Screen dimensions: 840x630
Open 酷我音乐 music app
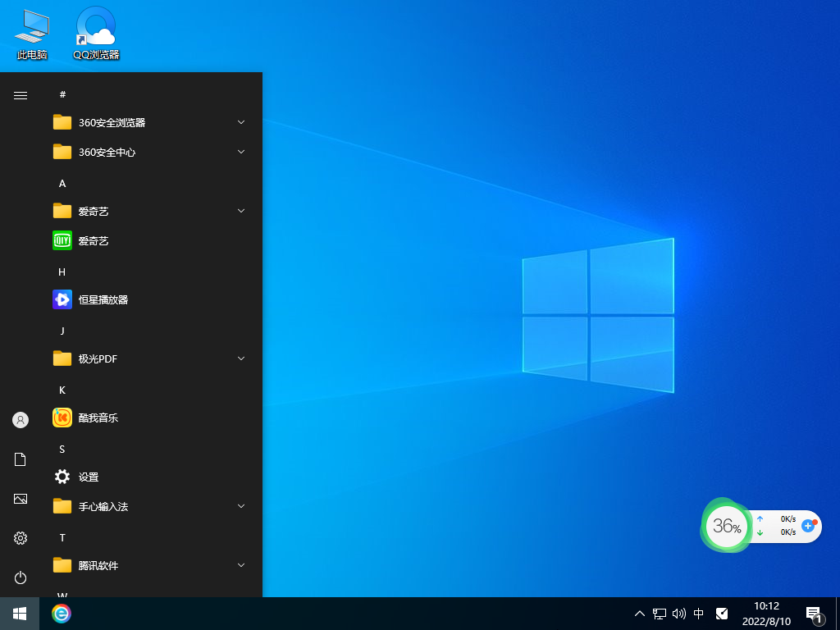[x=63, y=418]
